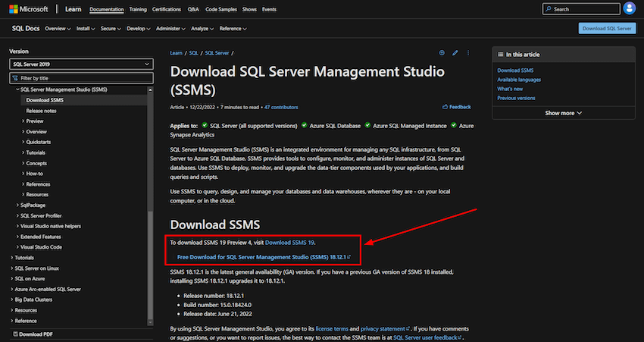The height and width of the screenshot is (342, 644).
Task: Open the Reference dropdown menu
Action: (233, 29)
